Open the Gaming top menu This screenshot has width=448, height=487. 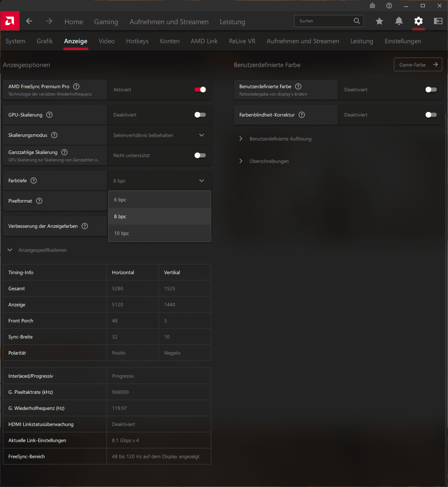coord(106,22)
